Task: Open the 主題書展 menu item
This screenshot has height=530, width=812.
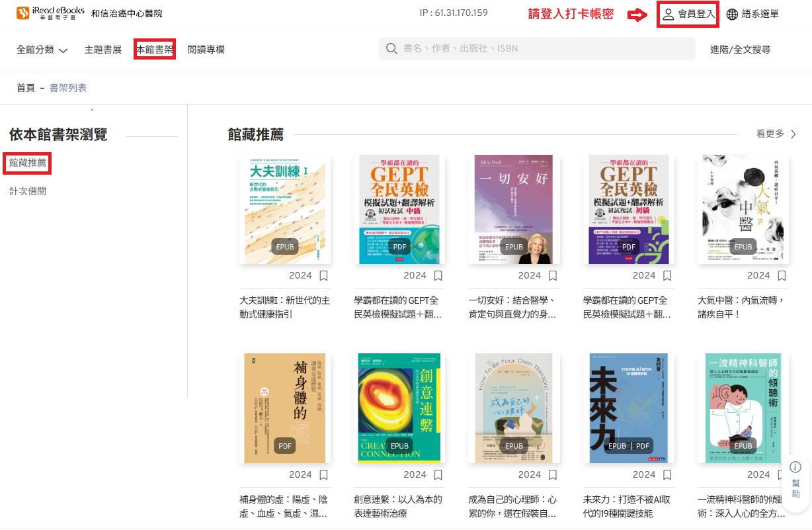Action: point(103,50)
